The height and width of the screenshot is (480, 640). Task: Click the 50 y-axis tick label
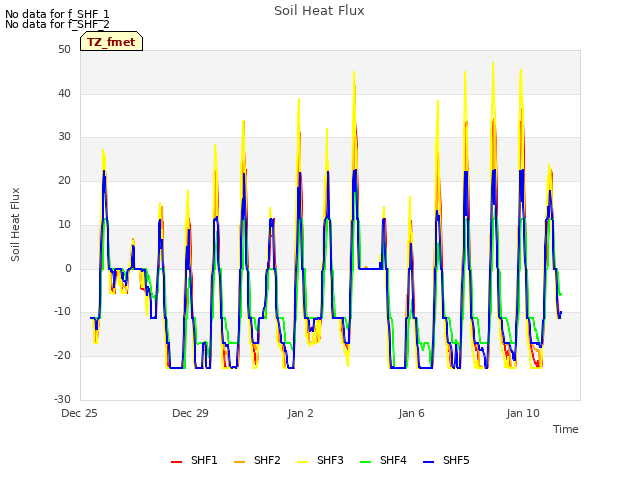(x=64, y=50)
